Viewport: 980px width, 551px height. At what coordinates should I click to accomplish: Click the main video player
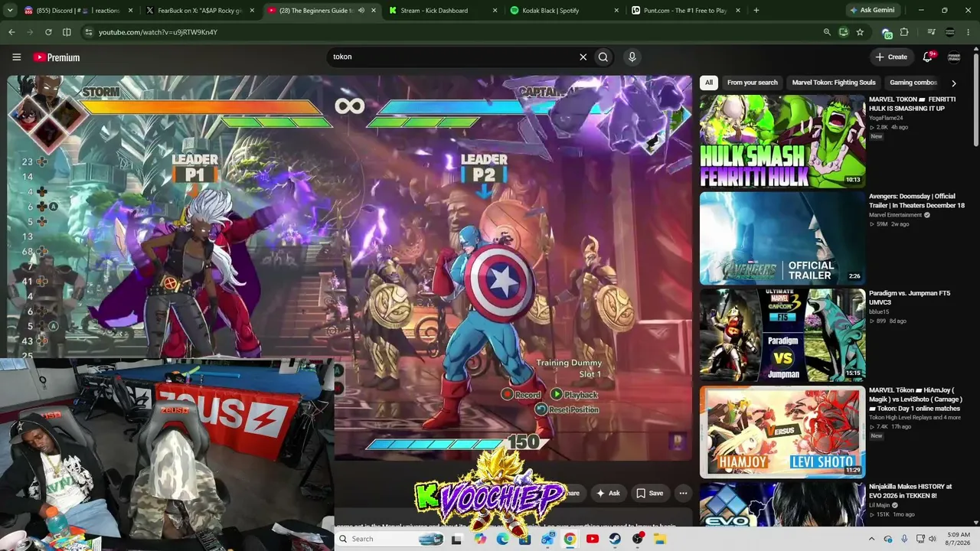(x=350, y=268)
